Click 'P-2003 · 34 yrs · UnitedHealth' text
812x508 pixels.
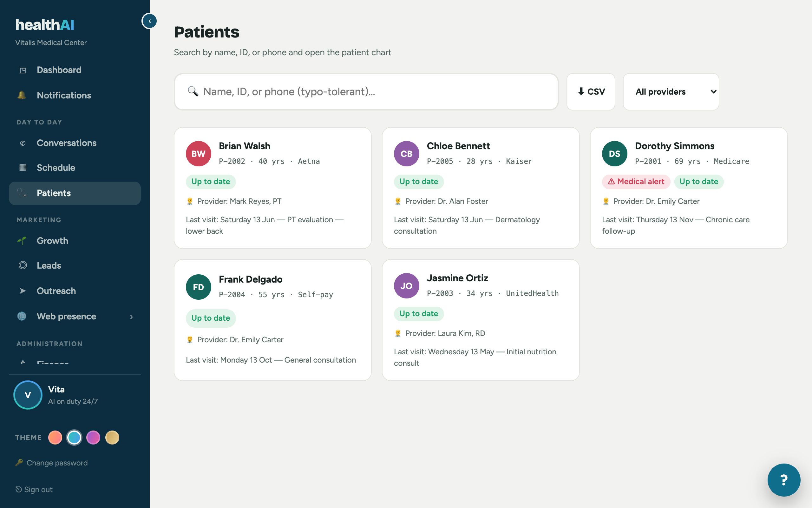pos(493,293)
